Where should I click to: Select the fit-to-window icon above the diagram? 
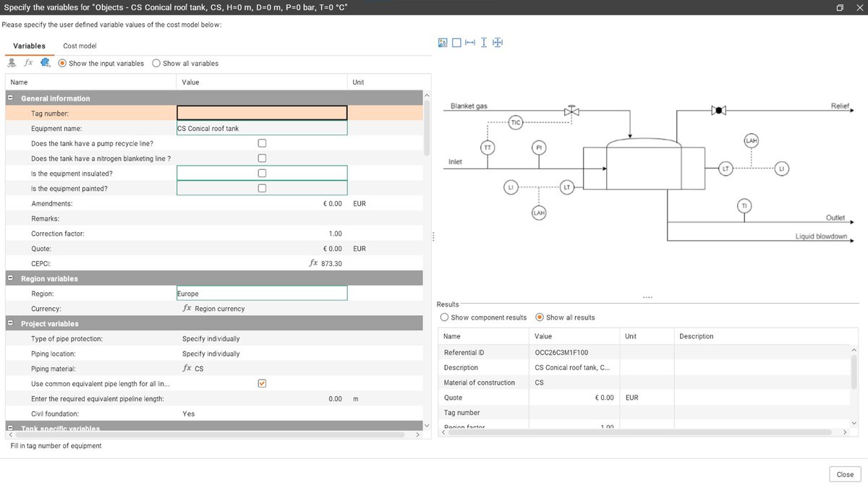coord(457,43)
